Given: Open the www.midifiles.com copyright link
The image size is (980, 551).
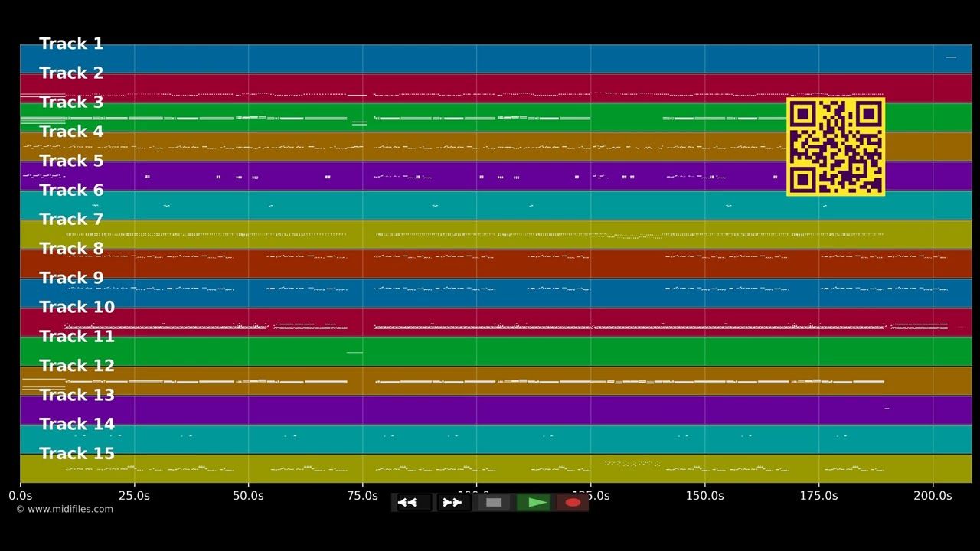Looking at the screenshot, I should [64, 509].
